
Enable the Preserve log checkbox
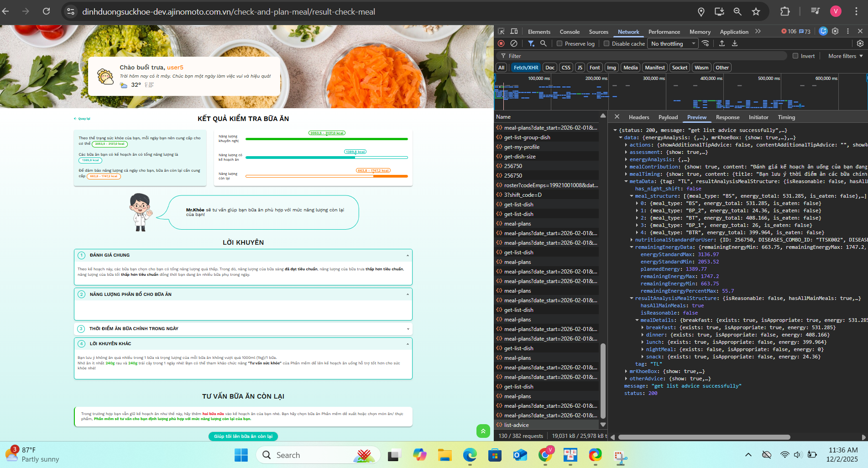tap(559, 44)
